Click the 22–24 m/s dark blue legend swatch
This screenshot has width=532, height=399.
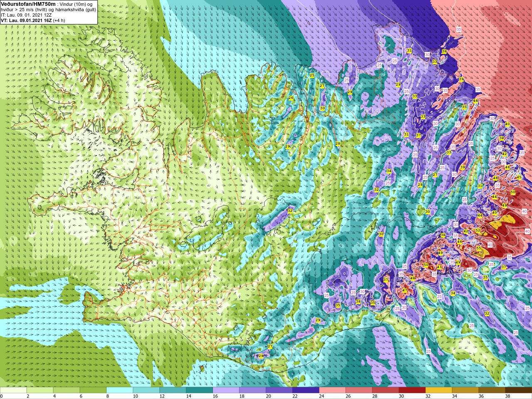(306, 390)
